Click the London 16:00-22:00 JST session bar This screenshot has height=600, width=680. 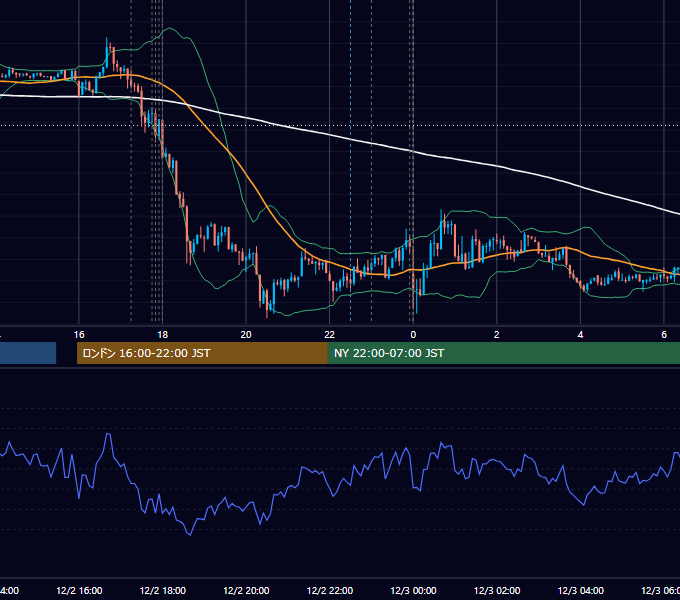click(202, 353)
